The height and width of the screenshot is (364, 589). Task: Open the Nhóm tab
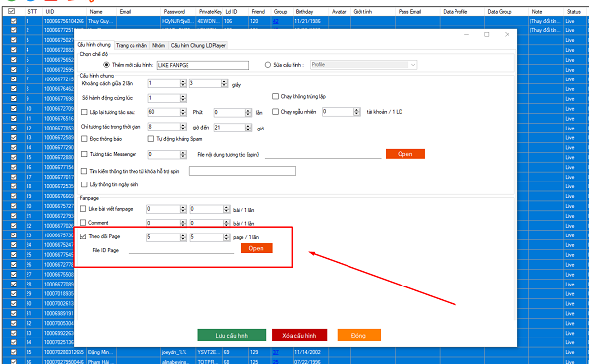158,45
